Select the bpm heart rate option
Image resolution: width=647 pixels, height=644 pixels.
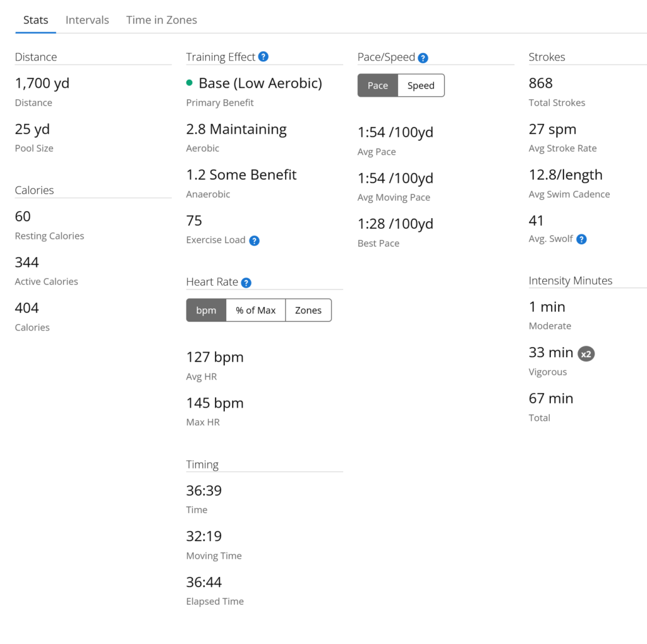[x=206, y=310]
